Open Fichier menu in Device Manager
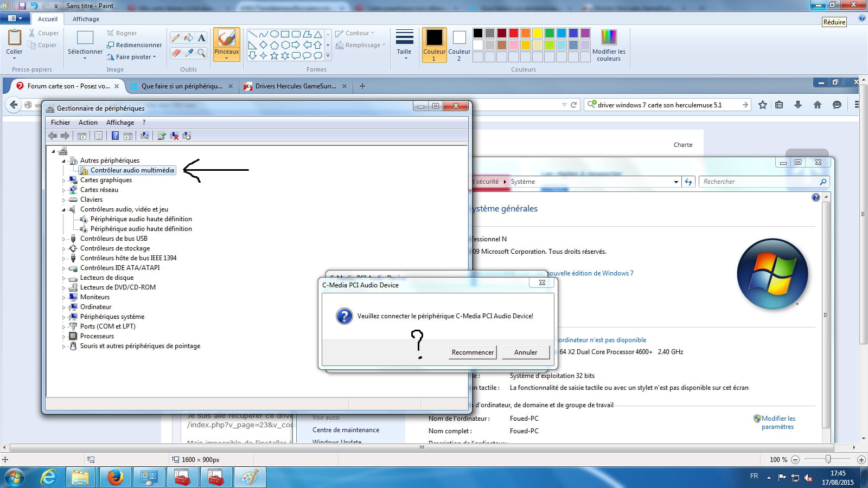This screenshot has height=488, width=868. 60,123
